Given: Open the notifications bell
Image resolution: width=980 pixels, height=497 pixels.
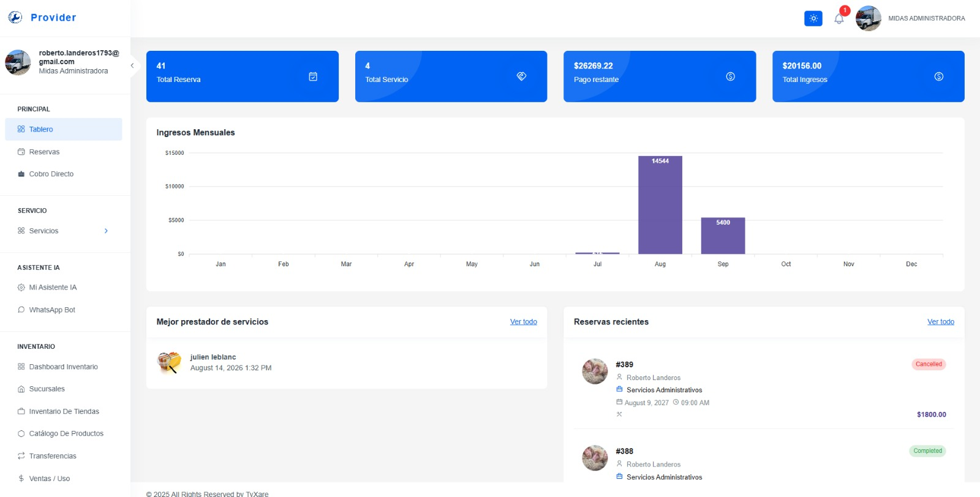Looking at the screenshot, I should tap(839, 19).
